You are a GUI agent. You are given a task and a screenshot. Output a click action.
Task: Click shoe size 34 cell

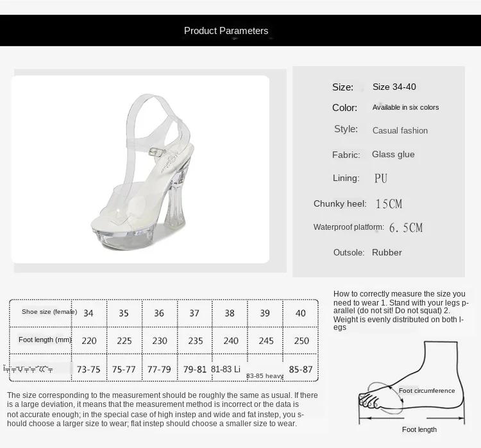[x=89, y=313]
